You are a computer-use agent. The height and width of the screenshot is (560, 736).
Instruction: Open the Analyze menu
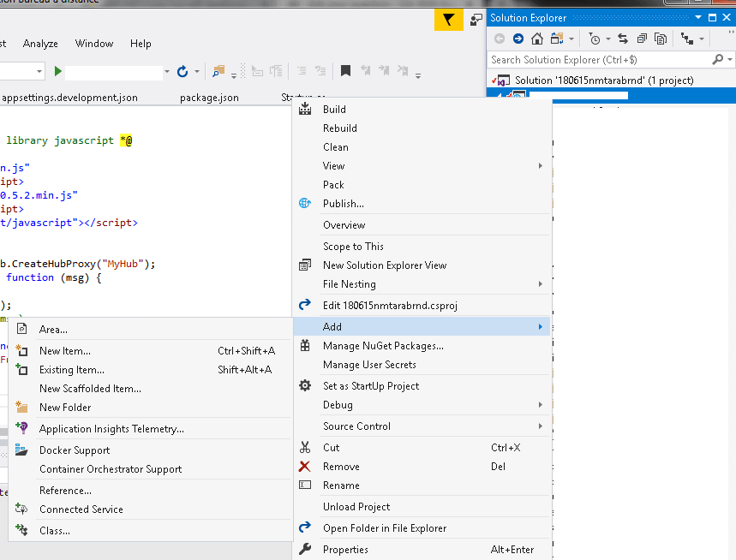[x=40, y=44]
